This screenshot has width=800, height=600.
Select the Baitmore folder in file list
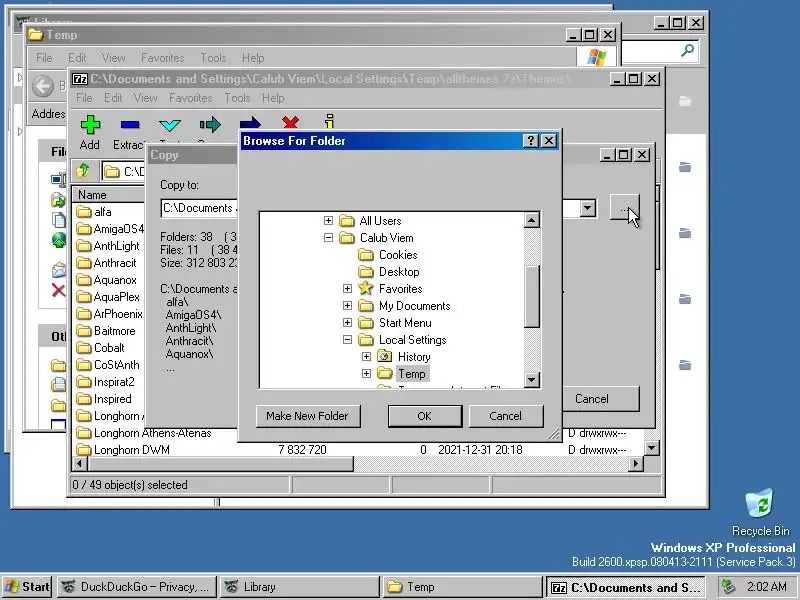coord(106,331)
